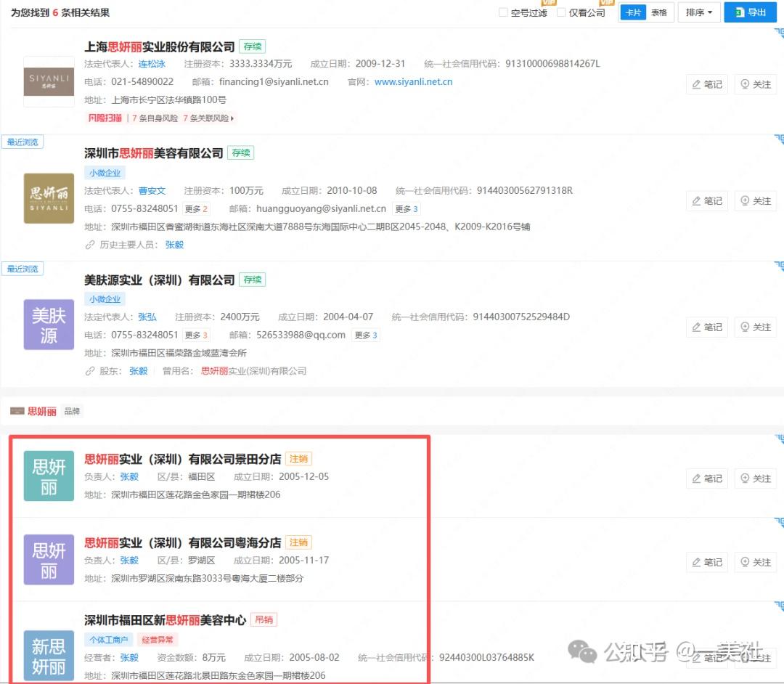Open legal representative 曹安文 link

point(152,191)
